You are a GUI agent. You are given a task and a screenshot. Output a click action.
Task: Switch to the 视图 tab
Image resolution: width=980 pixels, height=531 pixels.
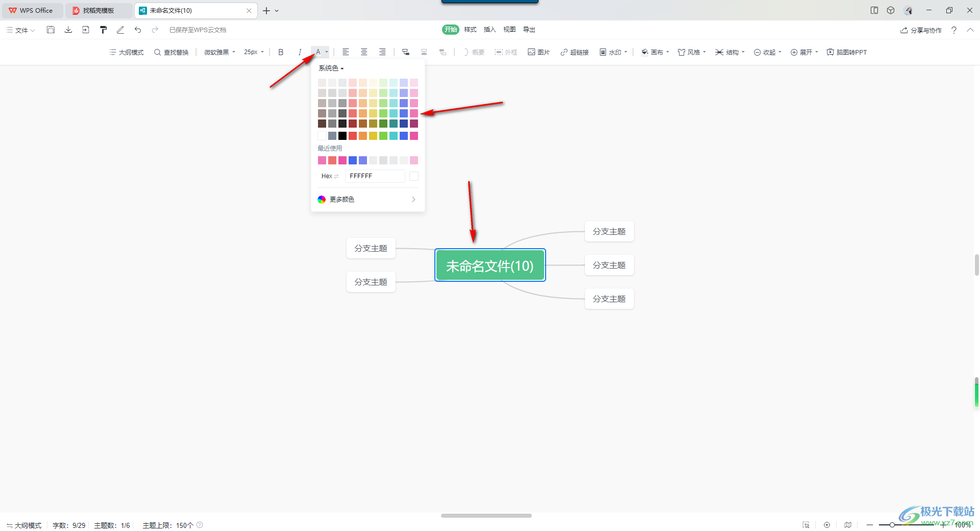509,30
